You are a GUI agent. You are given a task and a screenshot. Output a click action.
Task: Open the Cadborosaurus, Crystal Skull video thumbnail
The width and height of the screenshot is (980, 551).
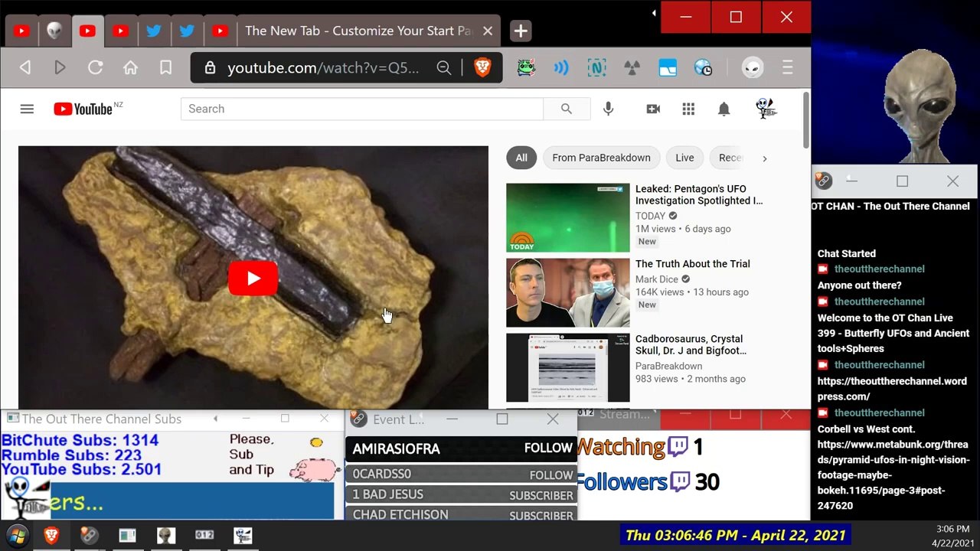click(568, 367)
